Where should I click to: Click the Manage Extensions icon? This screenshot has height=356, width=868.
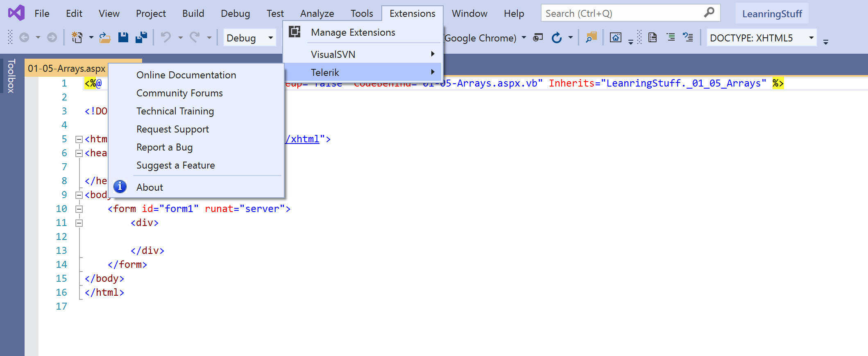(295, 32)
